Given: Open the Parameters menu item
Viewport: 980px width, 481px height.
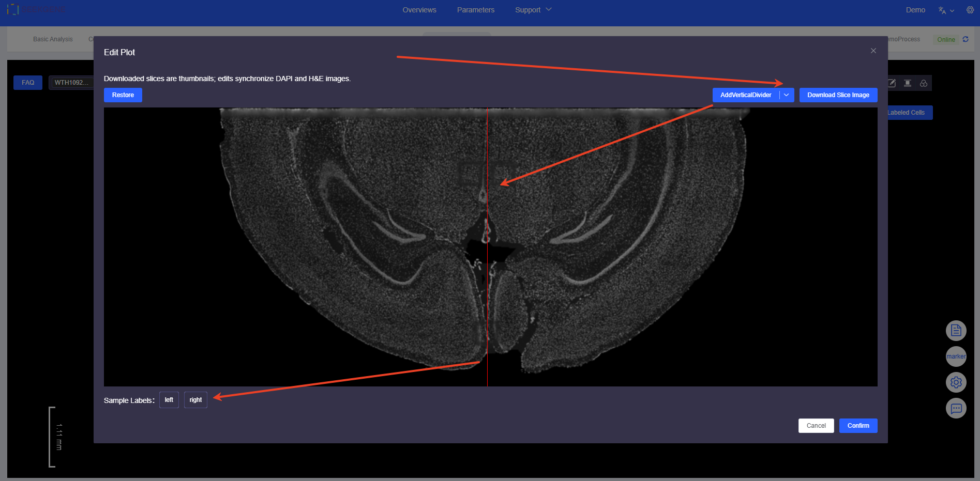Looking at the screenshot, I should tap(475, 10).
